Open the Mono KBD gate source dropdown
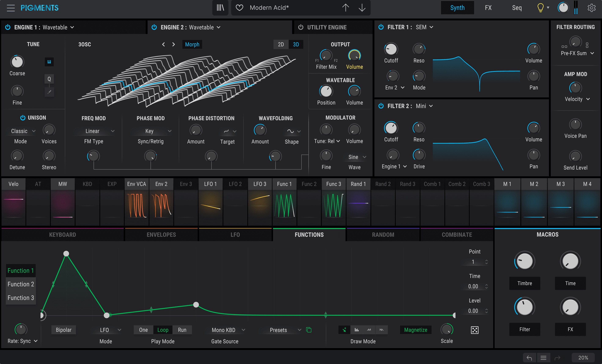602x364 pixels. [228, 330]
